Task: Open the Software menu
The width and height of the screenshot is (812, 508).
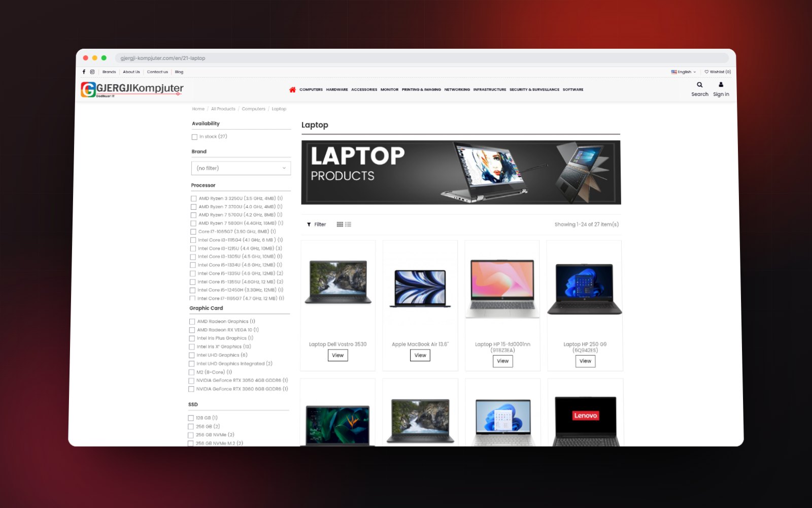Action: pyautogui.click(x=573, y=89)
